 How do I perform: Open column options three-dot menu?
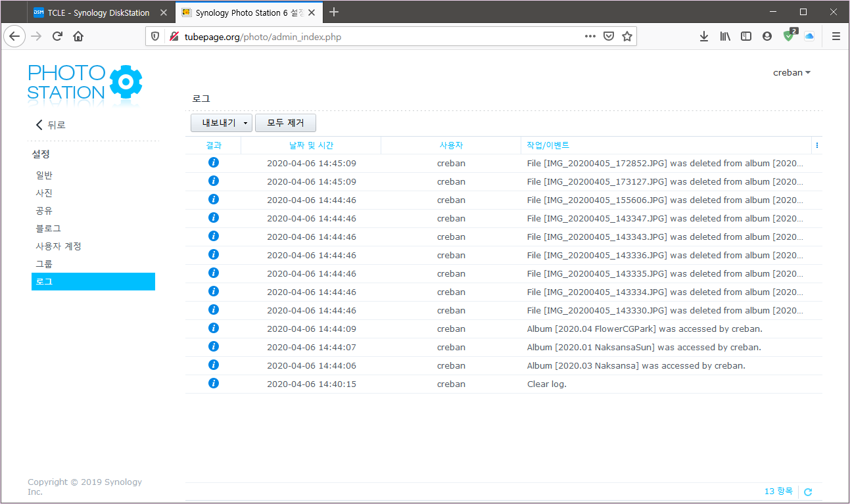coord(817,145)
